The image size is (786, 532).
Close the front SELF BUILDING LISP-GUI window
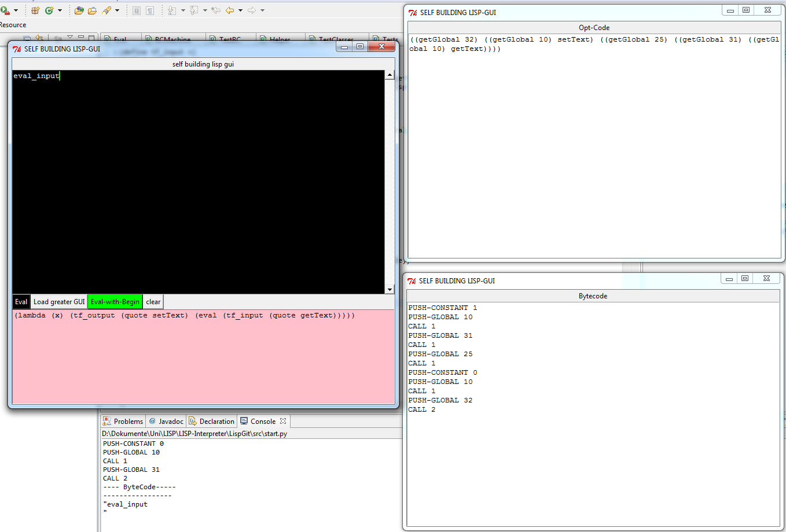(381, 46)
